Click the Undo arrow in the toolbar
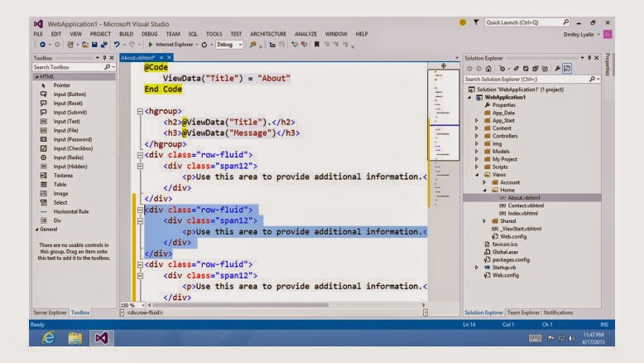The height and width of the screenshot is (363, 644). (x=117, y=45)
